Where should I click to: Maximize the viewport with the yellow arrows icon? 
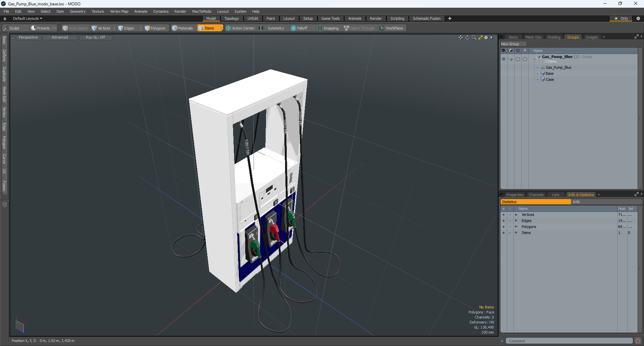480,38
